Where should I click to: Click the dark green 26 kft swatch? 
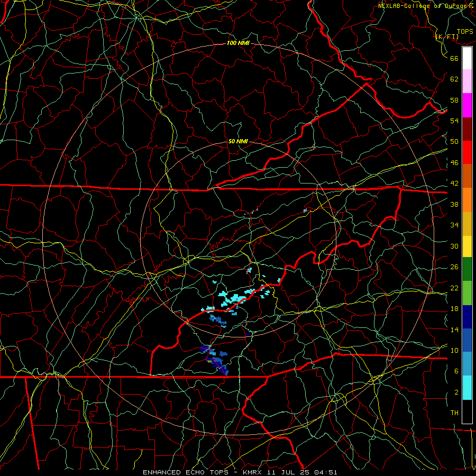pyautogui.click(x=467, y=269)
